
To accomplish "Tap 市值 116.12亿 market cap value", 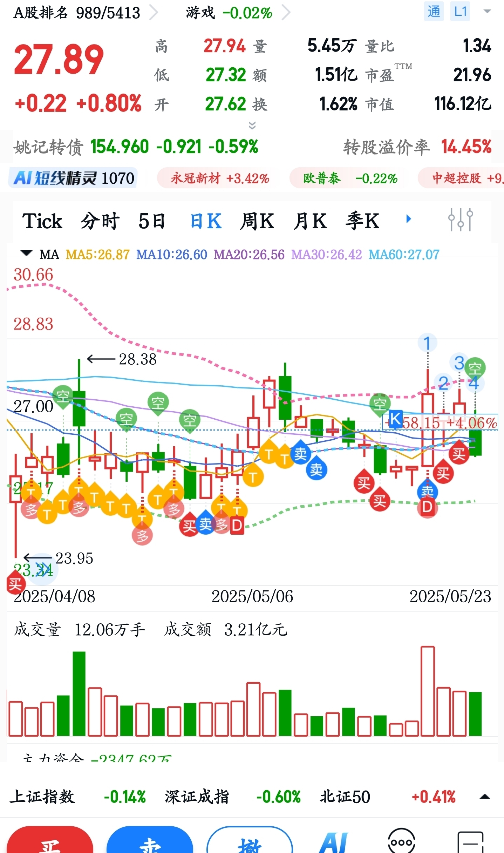I will (463, 104).
